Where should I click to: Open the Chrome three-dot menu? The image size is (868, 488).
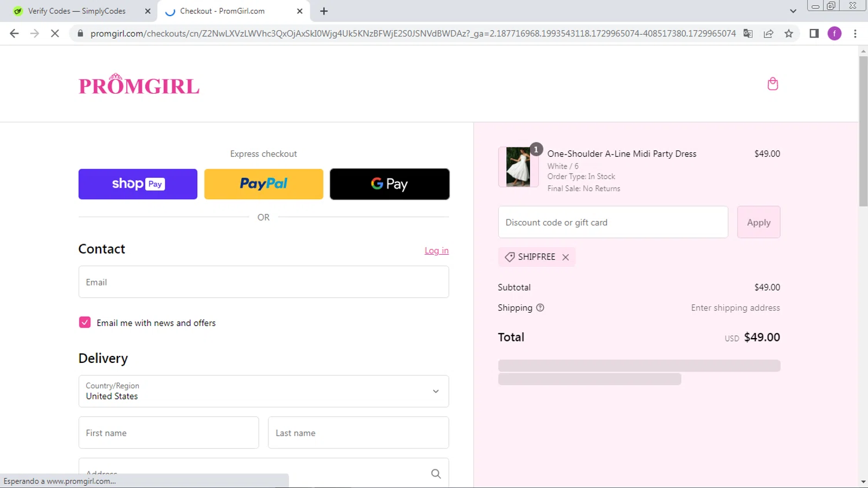[x=855, y=34]
